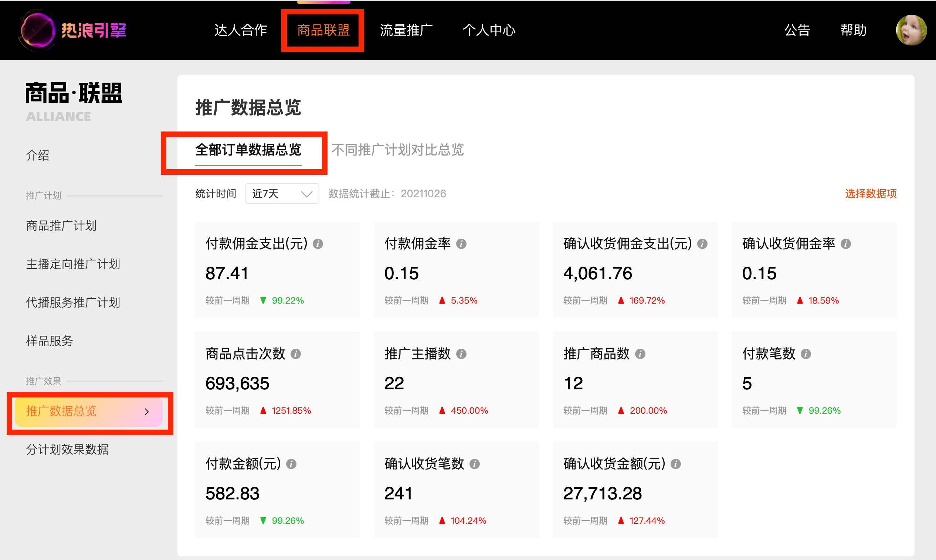Open 流量推广 in top navigation
Screen dimensions: 936x560
(x=406, y=30)
